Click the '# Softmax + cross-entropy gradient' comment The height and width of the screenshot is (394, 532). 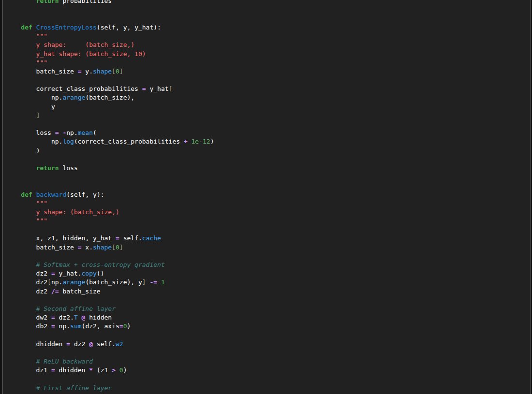(x=100, y=265)
